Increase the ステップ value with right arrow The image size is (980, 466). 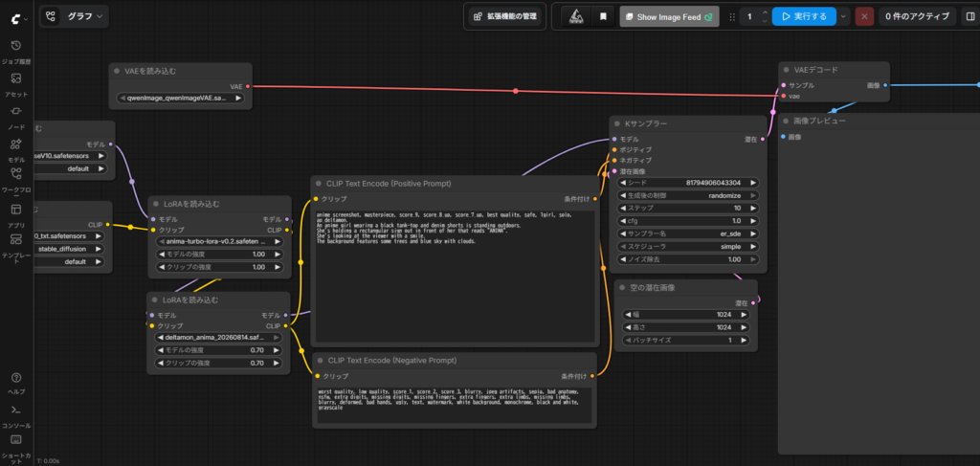click(x=754, y=208)
